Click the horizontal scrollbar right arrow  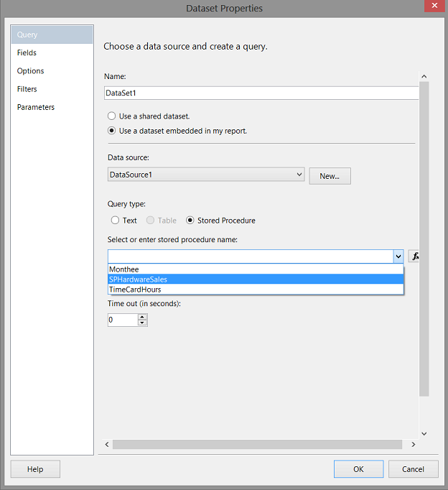pos(413,445)
